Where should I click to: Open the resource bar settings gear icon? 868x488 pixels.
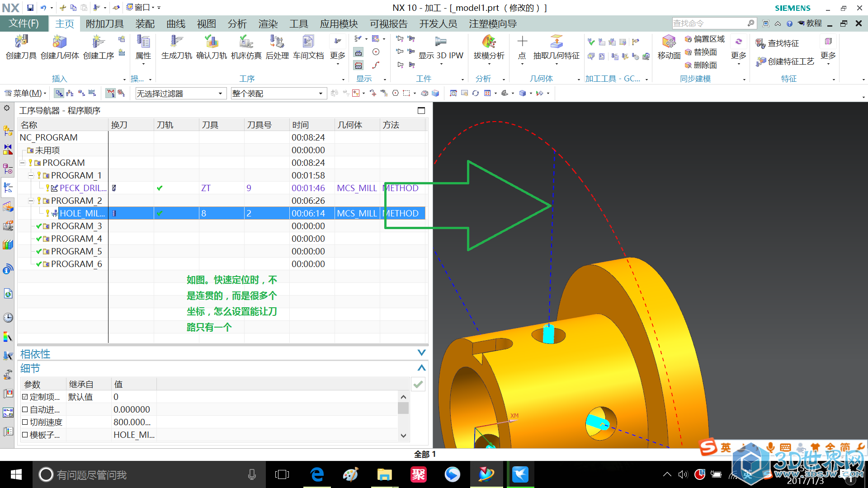tap(7, 108)
